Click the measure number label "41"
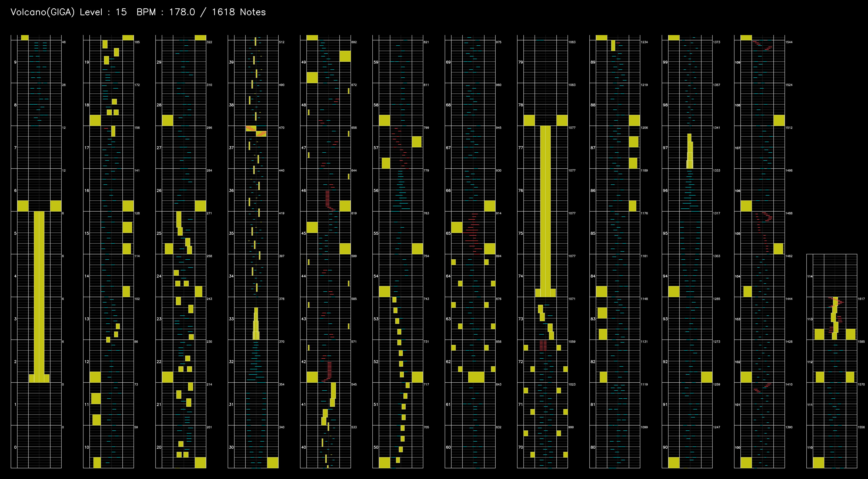Image resolution: width=868 pixels, height=479 pixels. coord(304,405)
